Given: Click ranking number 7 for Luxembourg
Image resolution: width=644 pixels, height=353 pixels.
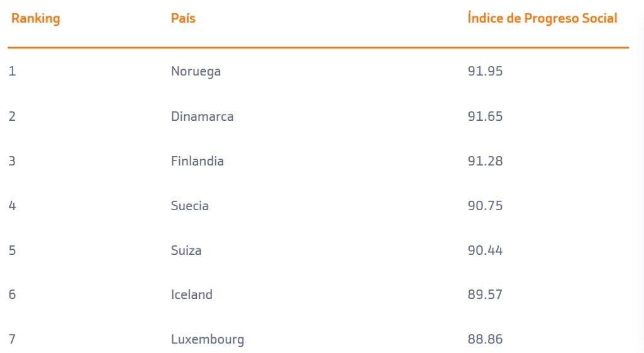Looking at the screenshot, I should point(12,340).
